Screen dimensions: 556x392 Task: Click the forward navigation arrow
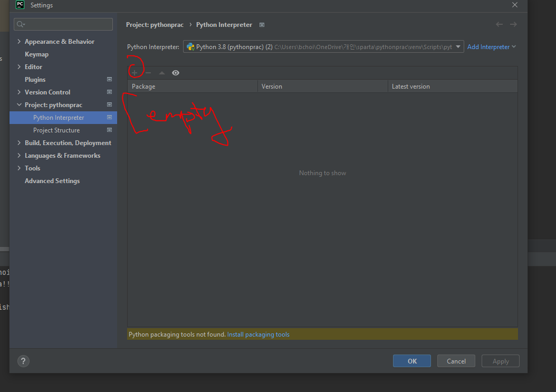point(513,24)
